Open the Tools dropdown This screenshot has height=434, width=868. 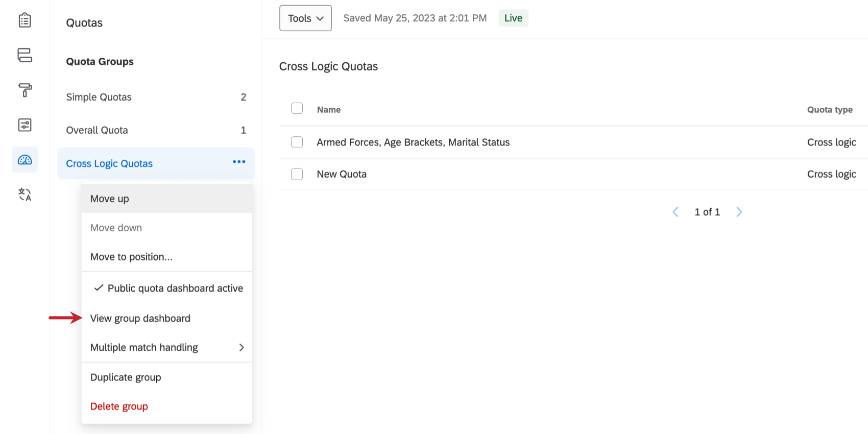305,18
